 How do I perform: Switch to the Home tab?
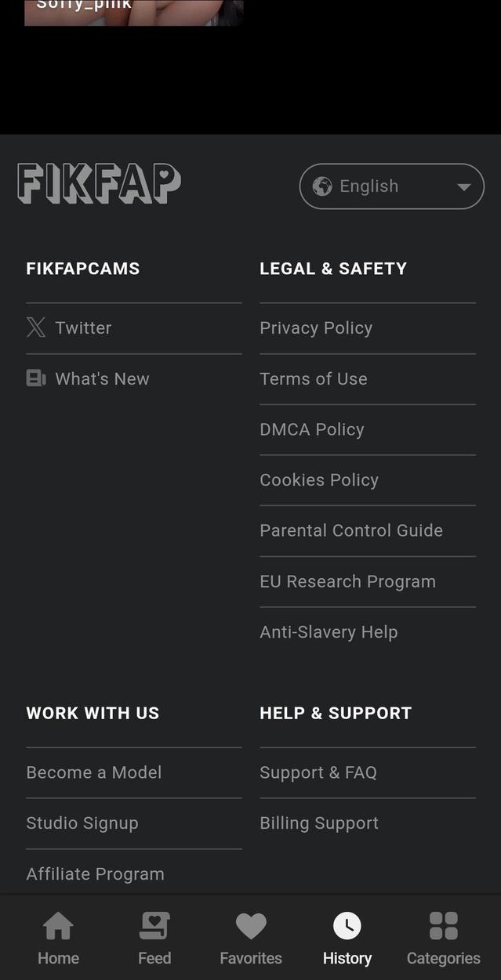pos(58,938)
